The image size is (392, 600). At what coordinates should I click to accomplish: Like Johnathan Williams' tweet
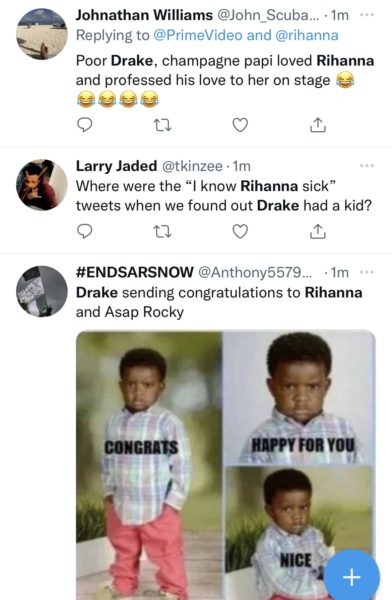pos(240,125)
